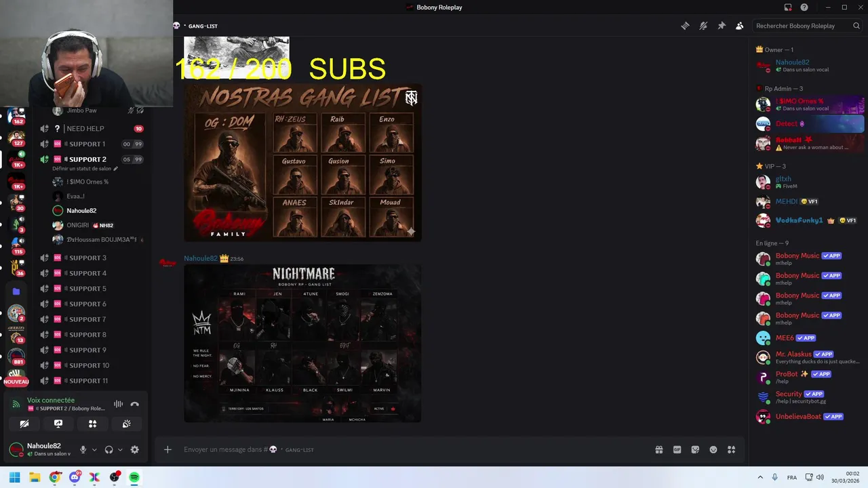Select the SUPPORT 2 voice channel
The image size is (868, 488).
[91, 159]
